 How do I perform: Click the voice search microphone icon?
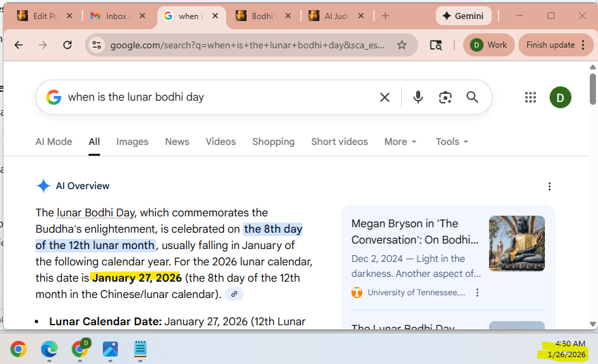tap(418, 97)
